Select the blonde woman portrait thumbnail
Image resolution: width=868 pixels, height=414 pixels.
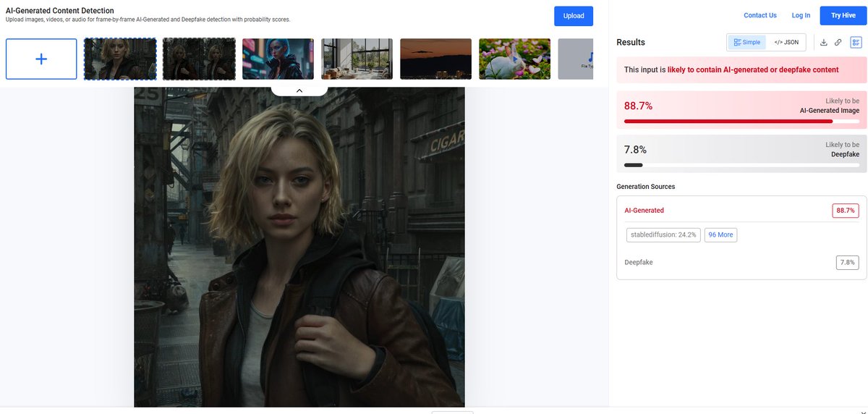(120, 59)
